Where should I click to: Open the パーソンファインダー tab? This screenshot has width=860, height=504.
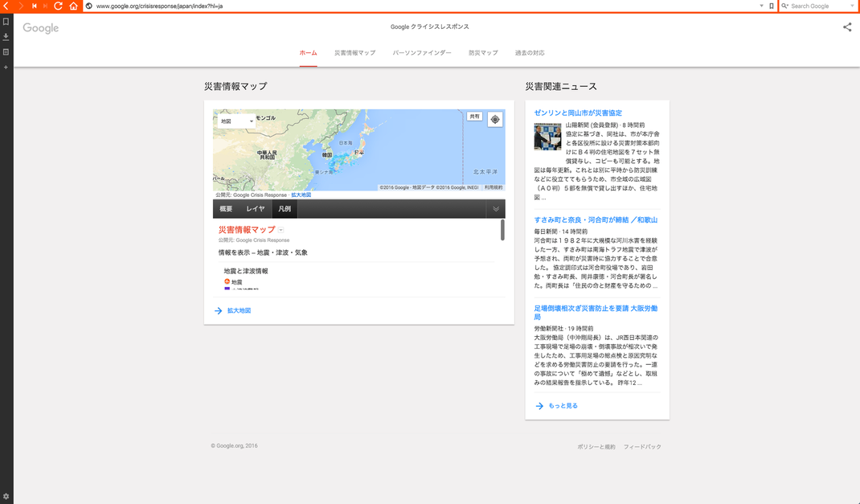pyautogui.click(x=422, y=52)
